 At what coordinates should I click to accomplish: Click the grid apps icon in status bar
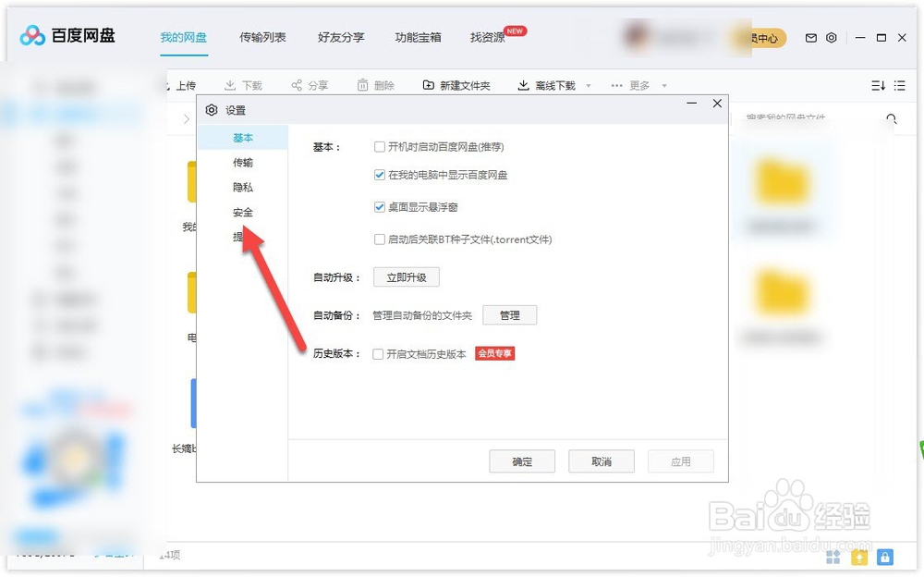pos(833,557)
